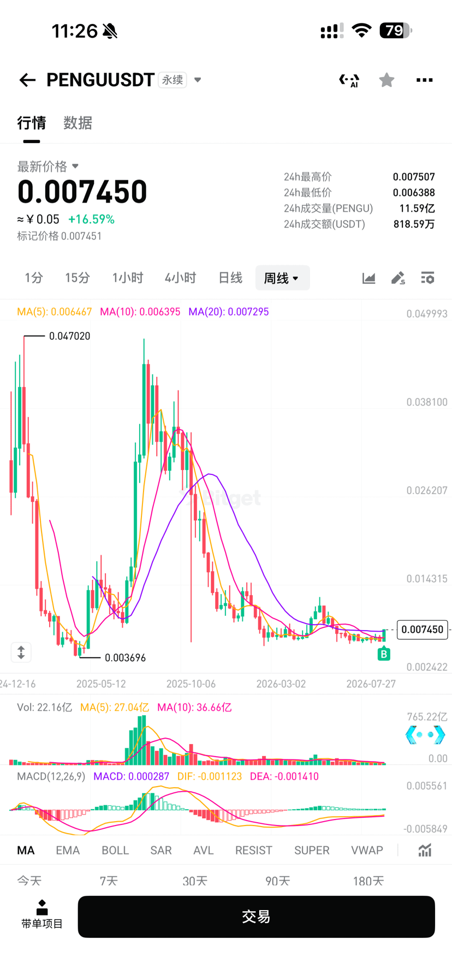Select the 1分 timeframe
Screen dimensions: 452x980
[x=33, y=278]
